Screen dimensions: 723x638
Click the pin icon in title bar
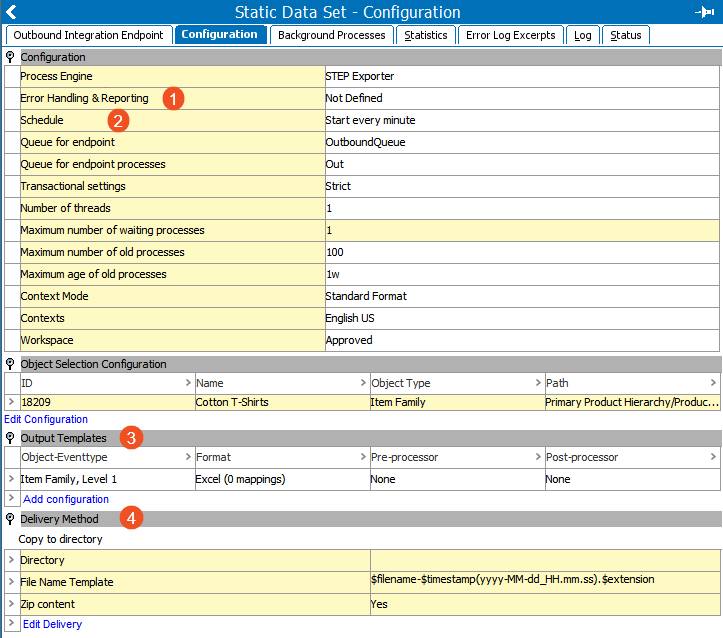pyautogui.click(x=703, y=12)
